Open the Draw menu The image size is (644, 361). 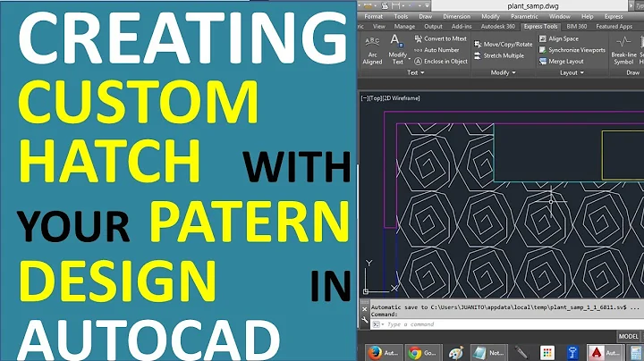[426, 16]
